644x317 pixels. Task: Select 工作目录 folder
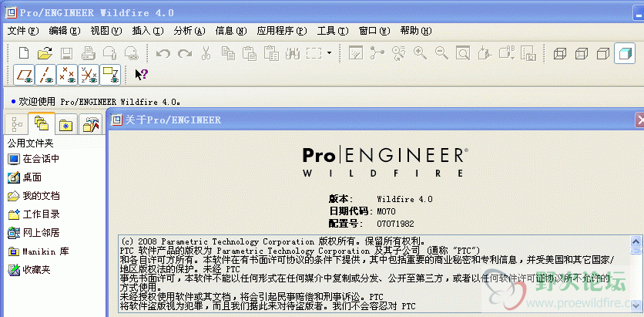(34, 214)
